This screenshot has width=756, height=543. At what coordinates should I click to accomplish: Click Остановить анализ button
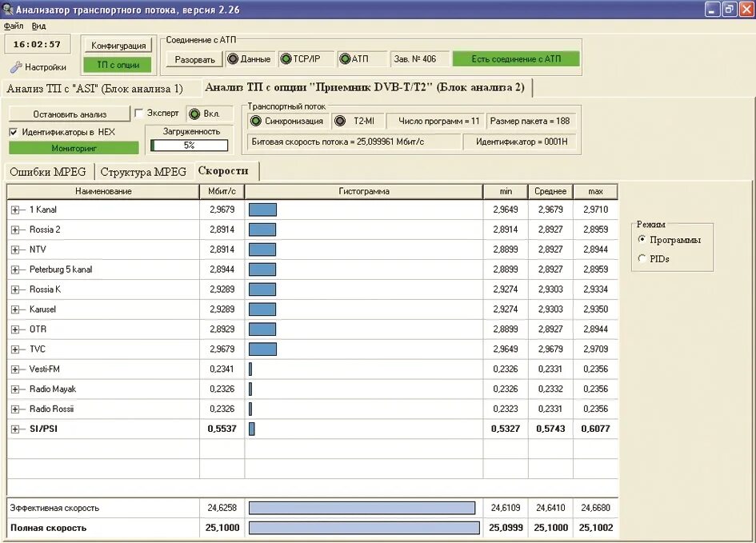[70, 114]
